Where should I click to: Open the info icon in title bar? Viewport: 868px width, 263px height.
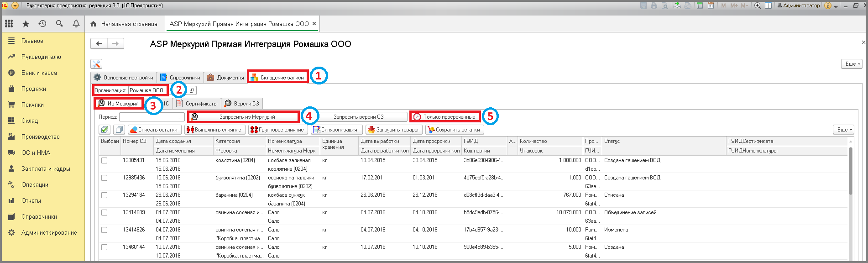point(828,5)
